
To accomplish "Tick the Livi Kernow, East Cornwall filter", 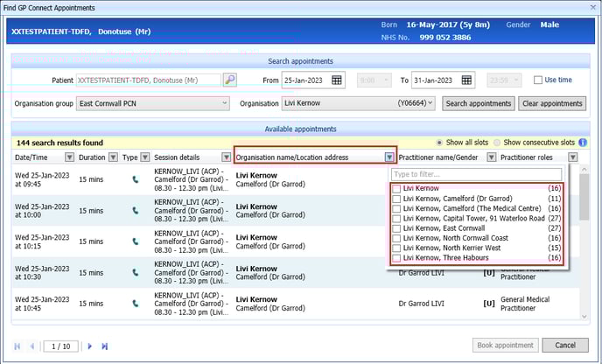I will tap(397, 228).
